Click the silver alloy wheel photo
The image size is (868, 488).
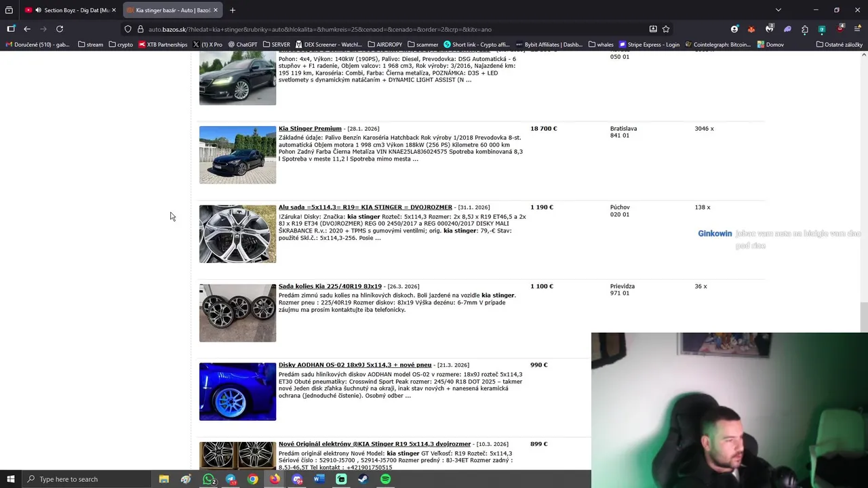pyautogui.click(x=237, y=234)
